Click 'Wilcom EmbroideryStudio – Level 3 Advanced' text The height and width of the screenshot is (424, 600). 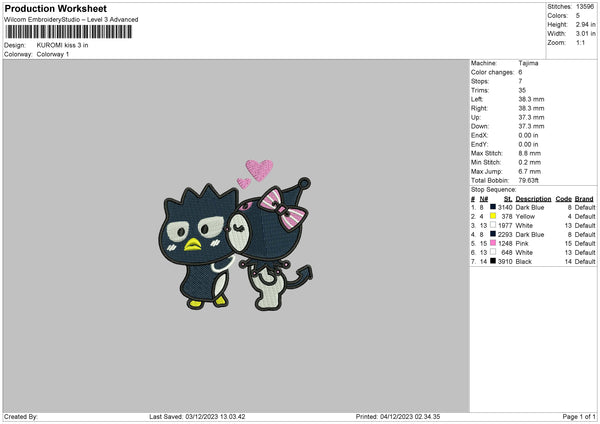(71, 20)
